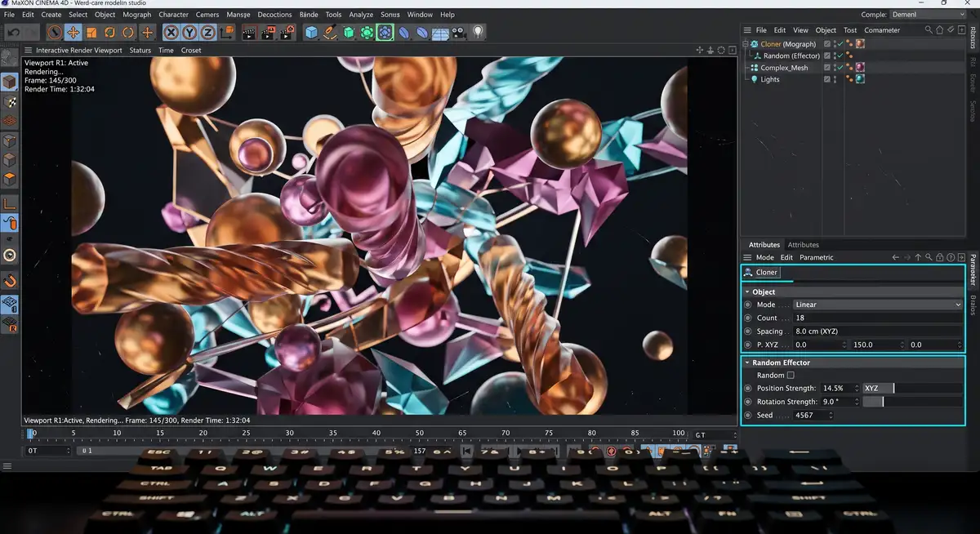980x534 pixels.
Task: Click the Rotation Strength slider bar
Action: point(912,402)
